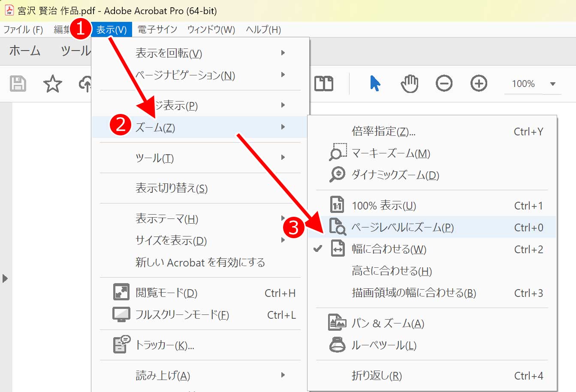Image resolution: width=576 pixels, height=392 pixels.
Task: Select 折り返し menu item
Action: (x=432, y=375)
